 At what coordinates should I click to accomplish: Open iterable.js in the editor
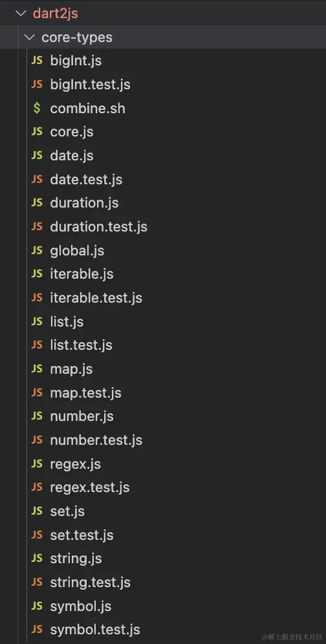[81, 274]
